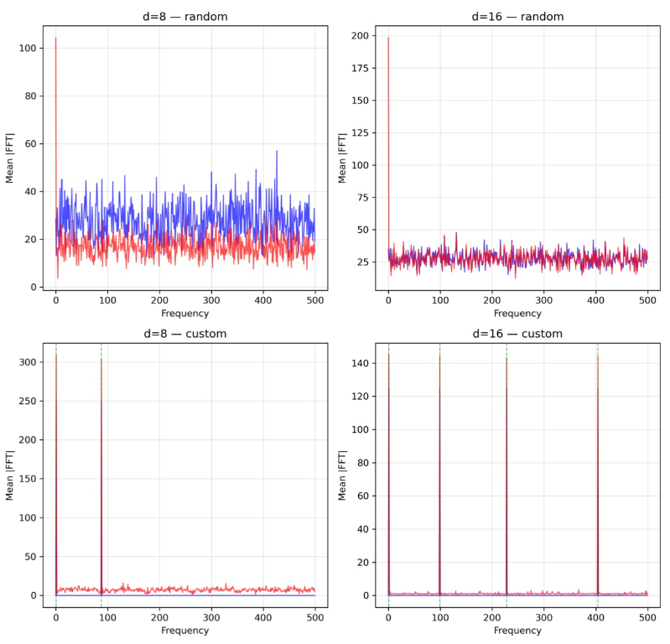Screen dimensions: 670x644
Task: Select 'Frequency' label under d=8 random plot
Action: pyautogui.click(x=185, y=314)
